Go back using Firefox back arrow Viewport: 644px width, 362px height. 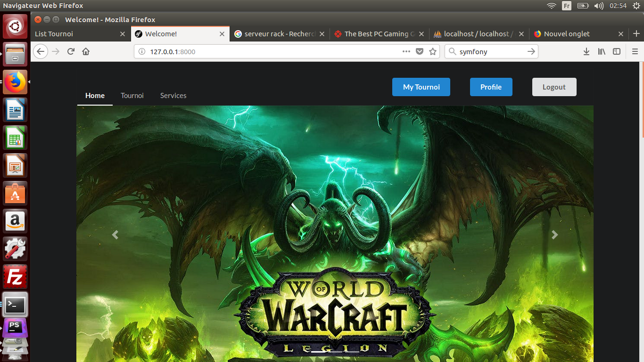41,51
